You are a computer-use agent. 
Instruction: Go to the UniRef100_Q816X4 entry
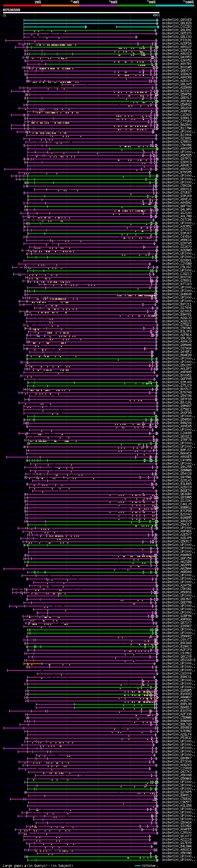click(177, 108)
